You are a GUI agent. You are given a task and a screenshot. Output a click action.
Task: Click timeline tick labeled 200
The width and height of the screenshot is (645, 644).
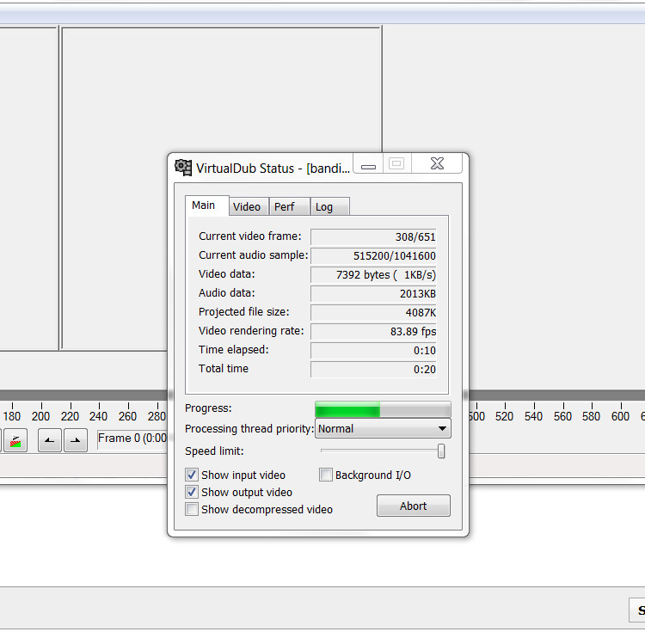40,417
